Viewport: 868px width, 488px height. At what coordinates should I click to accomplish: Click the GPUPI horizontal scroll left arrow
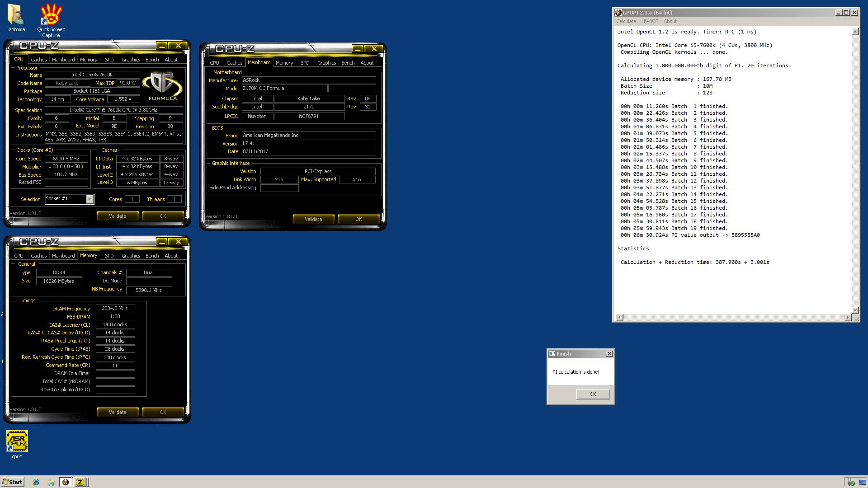(620, 318)
